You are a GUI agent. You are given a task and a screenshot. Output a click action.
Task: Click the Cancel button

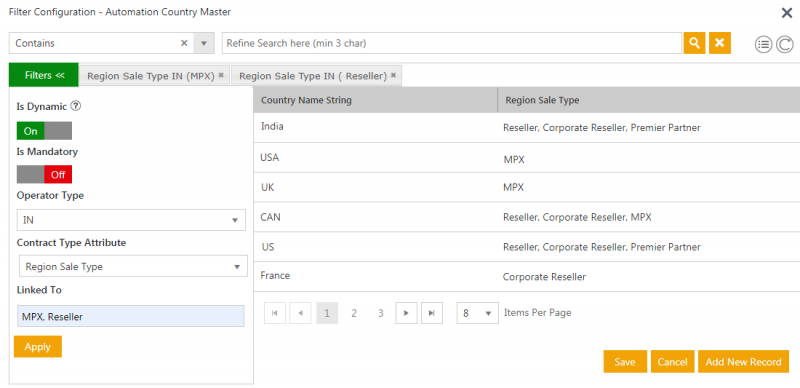672,361
